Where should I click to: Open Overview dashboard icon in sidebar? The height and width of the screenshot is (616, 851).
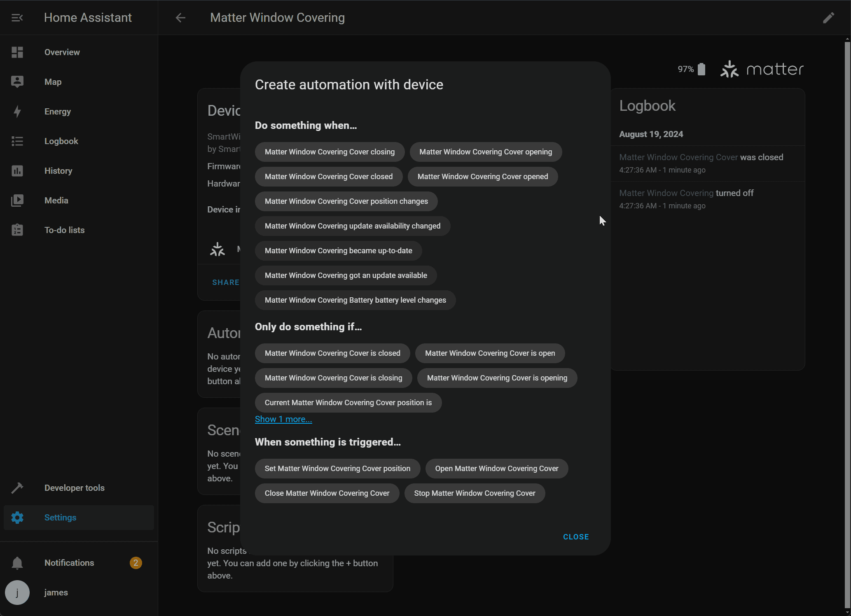(x=17, y=52)
